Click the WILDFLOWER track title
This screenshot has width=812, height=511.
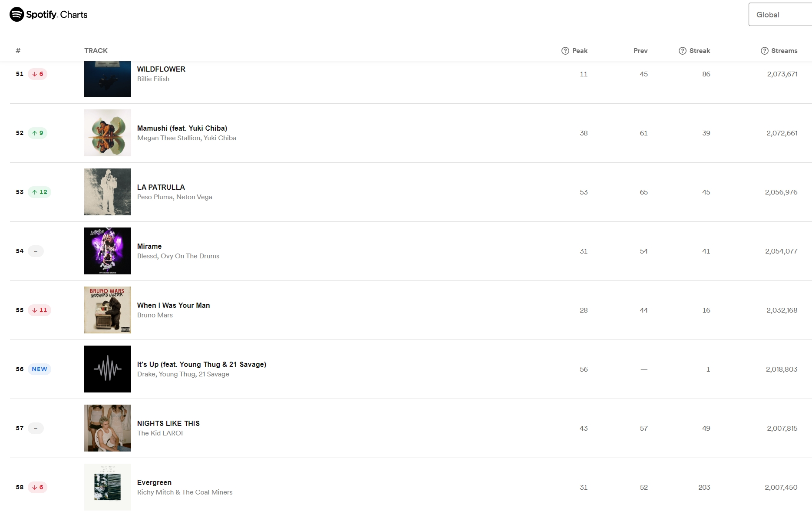click(x=161, y=69)
